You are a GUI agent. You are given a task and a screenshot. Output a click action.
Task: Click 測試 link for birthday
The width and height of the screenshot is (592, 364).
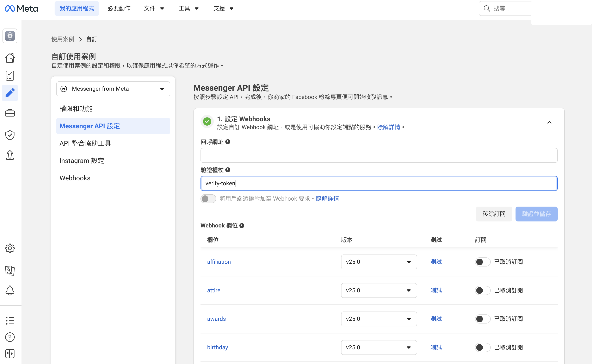[436, 347]
